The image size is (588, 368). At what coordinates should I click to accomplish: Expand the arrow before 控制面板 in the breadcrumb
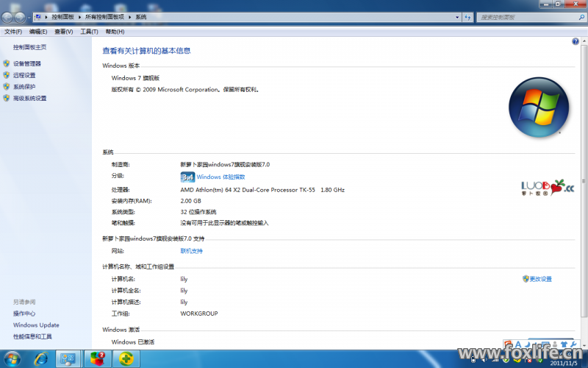(46, 17)
